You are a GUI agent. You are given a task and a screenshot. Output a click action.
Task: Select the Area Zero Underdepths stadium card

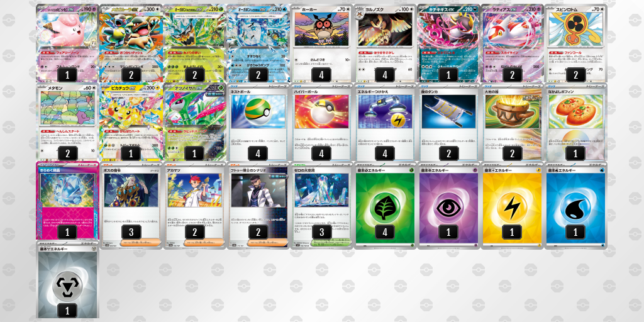321,206
